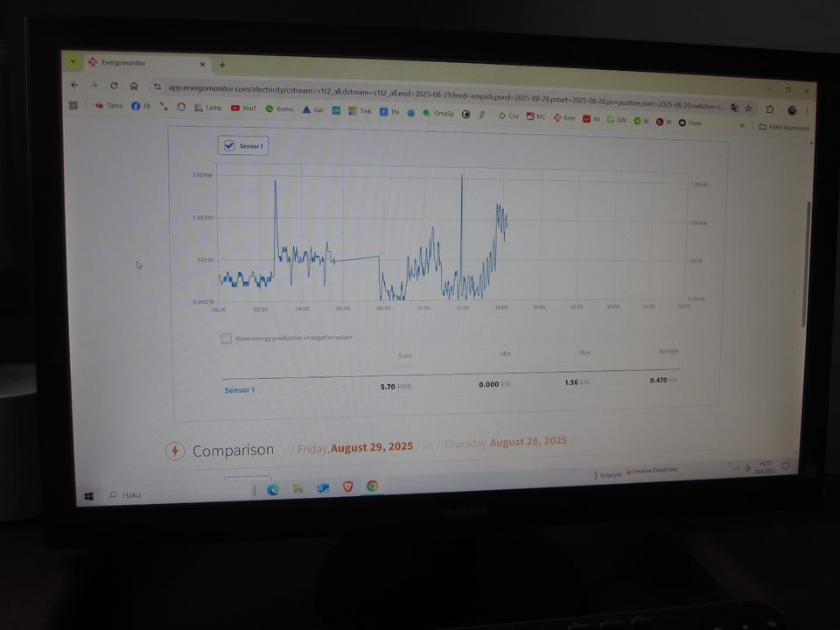The width and height of the screenshot is (840, 630).
Task: Open the Coz bookmark
Action: pos(508,115)
